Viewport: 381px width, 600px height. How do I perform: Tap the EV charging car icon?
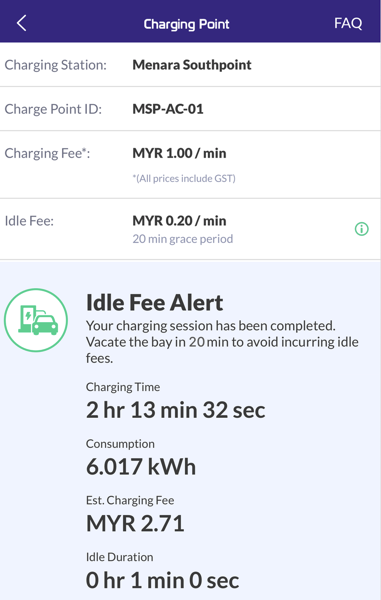pos(36,320)
